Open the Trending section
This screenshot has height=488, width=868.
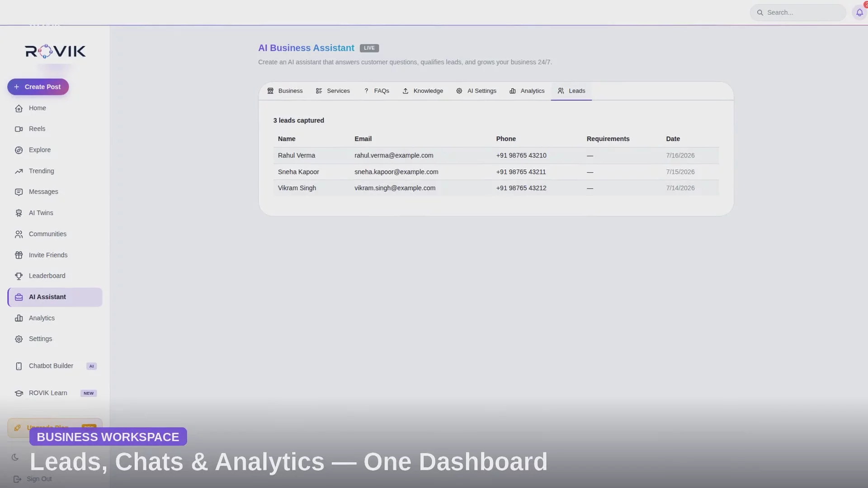pos(55,171)
